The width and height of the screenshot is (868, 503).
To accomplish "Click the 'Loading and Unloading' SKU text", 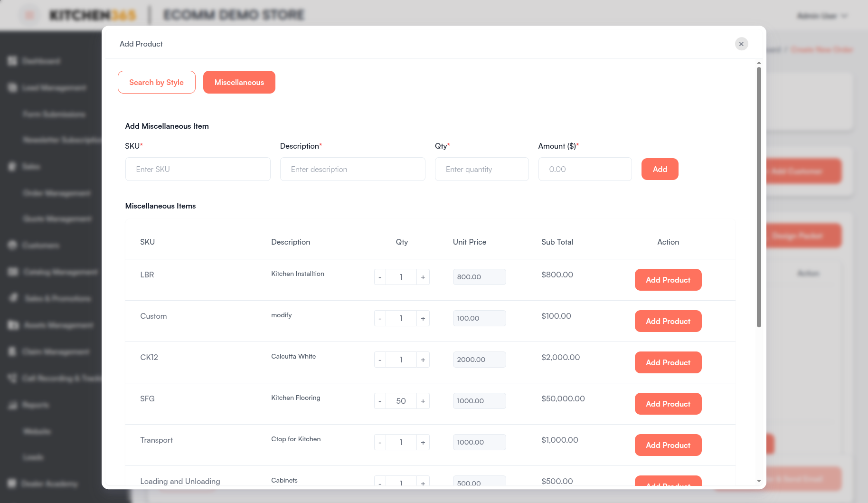I will 180,481.
